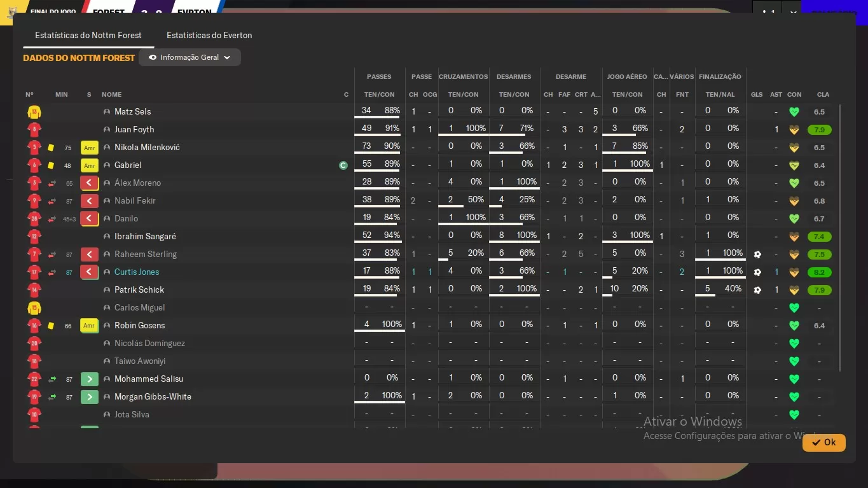Image resolution: width=868 pixels, height=488 pixels.
Task: Click Ibrahim Sangaré 7.4 rating
Action: (x=819, y=237)
